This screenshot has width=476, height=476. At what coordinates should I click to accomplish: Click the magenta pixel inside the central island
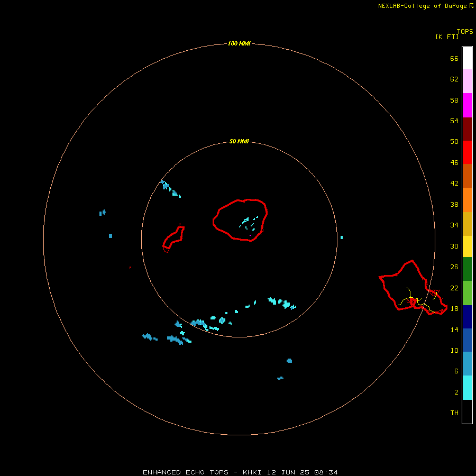coord(250,235)
